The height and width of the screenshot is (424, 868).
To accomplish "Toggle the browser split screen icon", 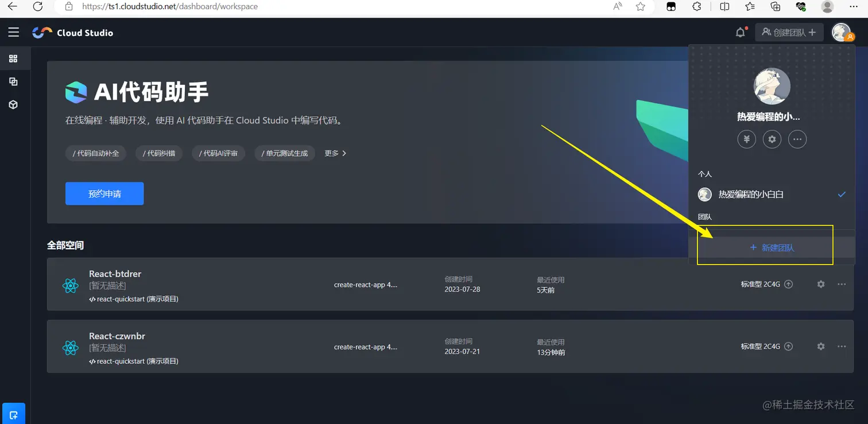I will click(x=724, y=7).
